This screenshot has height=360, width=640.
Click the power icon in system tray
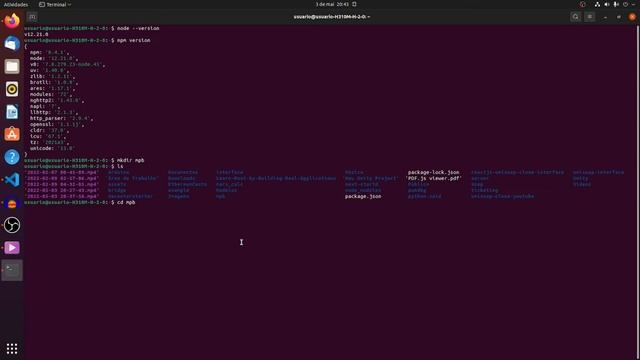[x=625, y=4]
